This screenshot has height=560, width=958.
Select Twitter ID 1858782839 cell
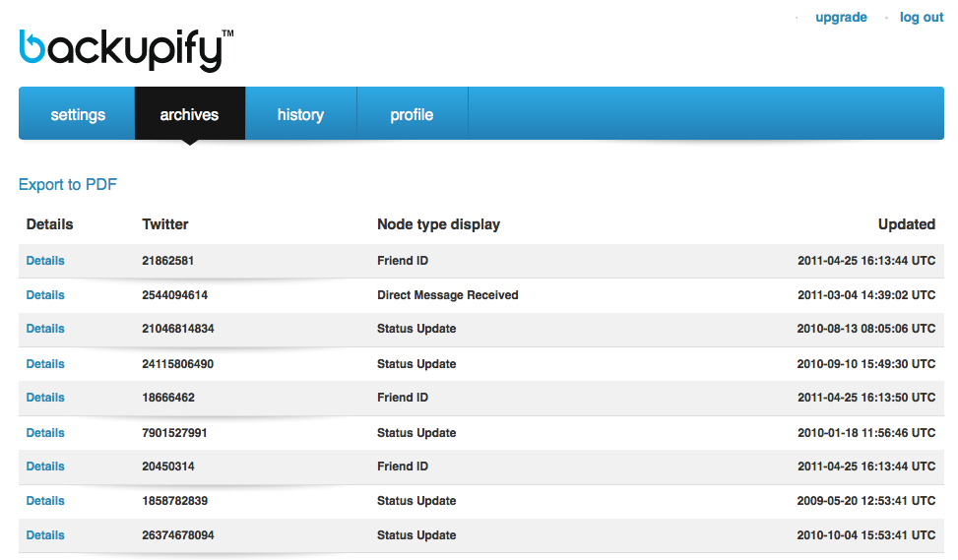[x=174, y=501]
